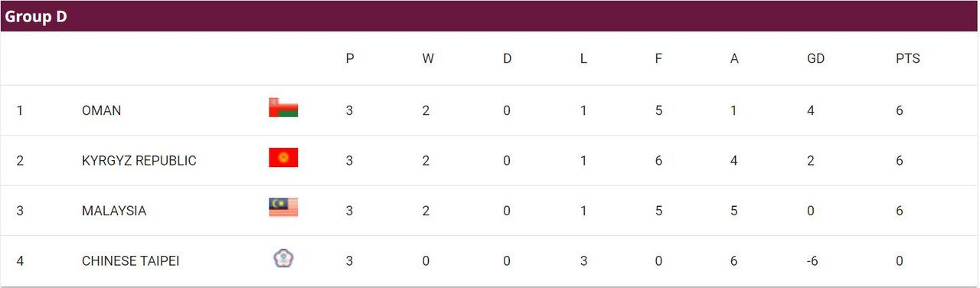This screenshot has height=288, width=980.
Task: Click the Kyrgyz Republic flag icon
Action: (283, 158)
